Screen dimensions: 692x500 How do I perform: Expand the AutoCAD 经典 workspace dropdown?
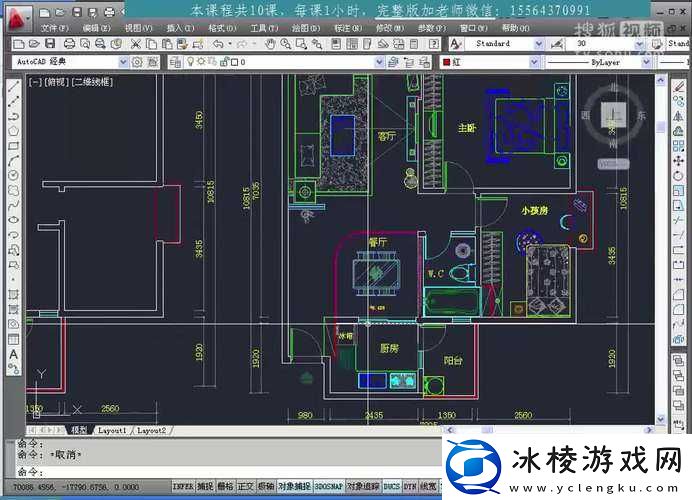[x=124, y=62]
